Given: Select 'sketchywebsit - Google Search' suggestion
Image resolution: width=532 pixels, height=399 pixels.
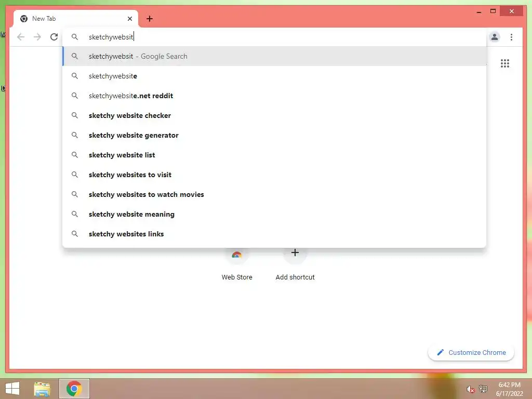Looking at the screenshot, I should click(x=274, y=56).
